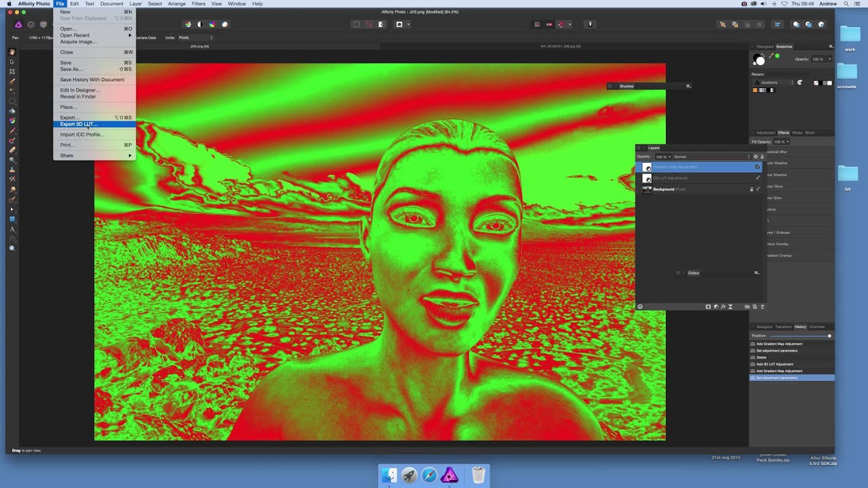
Task: Toggle visibility of Gradient Map Adjustment layer
Action: 757,167
